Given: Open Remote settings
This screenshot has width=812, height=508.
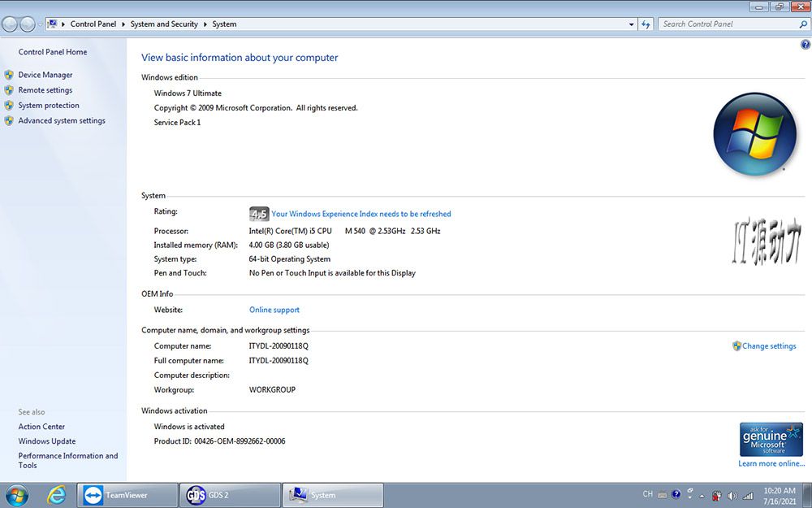Looking at the screenshot, I should click(45, 90).
